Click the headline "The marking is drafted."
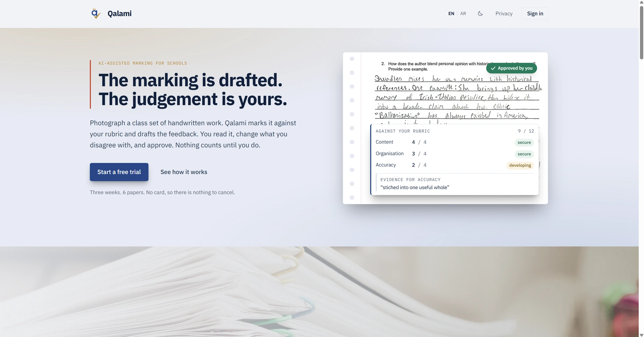This screenshot has height=337, width=644. tap(191, 80)
